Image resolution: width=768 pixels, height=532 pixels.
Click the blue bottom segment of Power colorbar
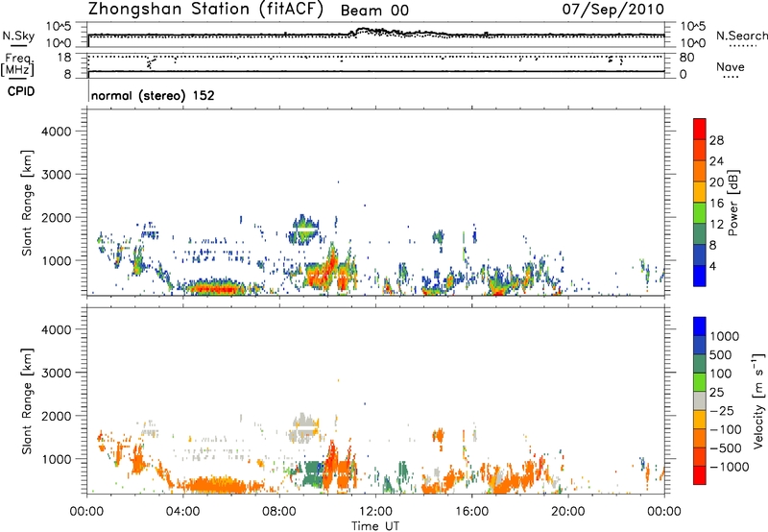pyautogui.click(x=700, y=276)
